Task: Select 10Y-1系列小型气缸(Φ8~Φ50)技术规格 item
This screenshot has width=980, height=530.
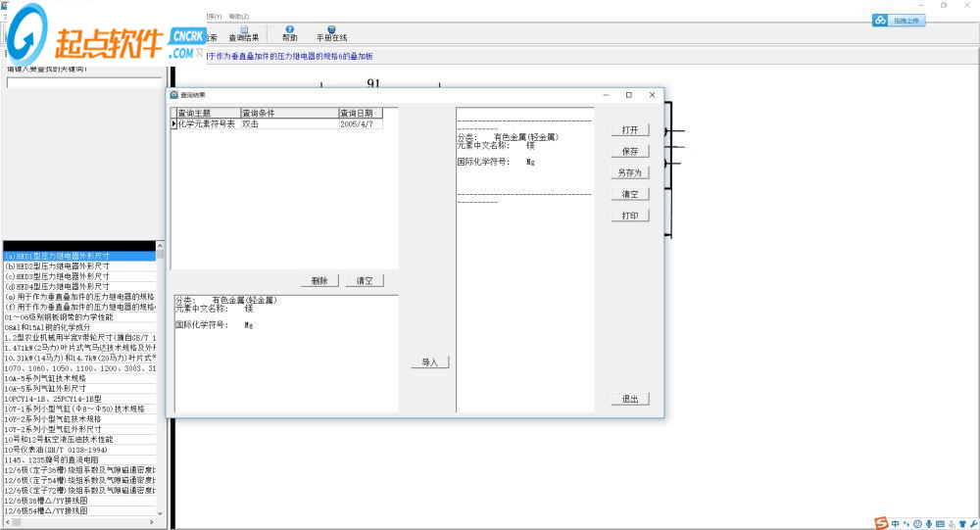Action: pyautogui.click(x=79, y=409)
